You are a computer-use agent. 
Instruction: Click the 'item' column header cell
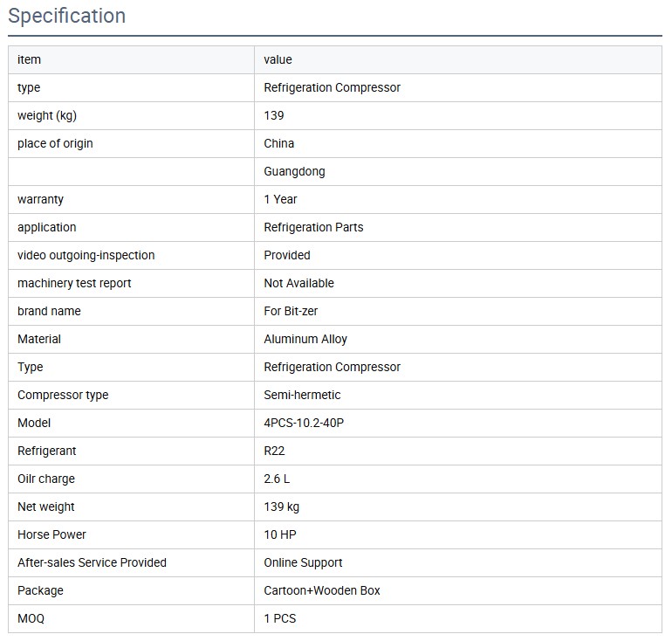coord(29,59)
